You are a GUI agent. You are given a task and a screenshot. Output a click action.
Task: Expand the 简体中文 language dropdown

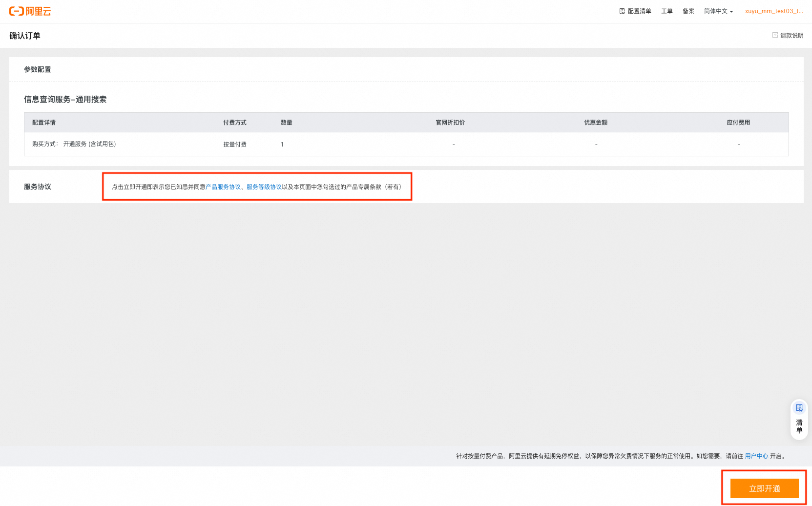pyautogui.click(x=719, y=11)
